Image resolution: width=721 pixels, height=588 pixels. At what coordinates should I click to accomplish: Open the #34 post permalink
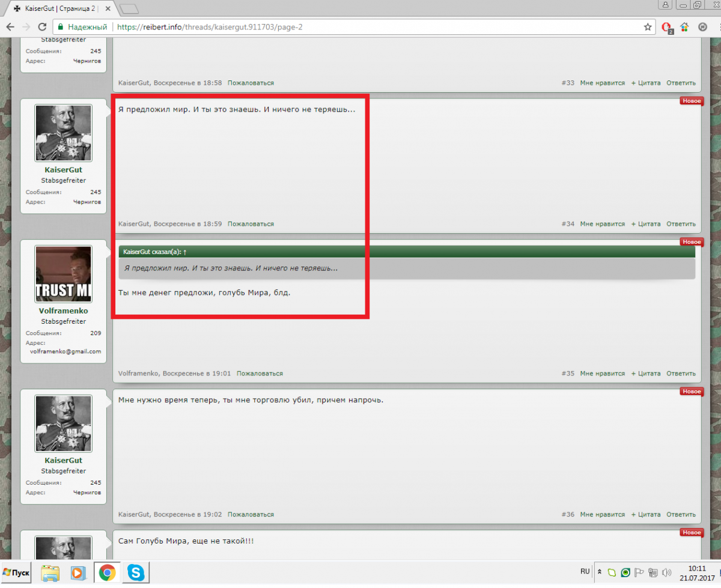pos(568,224)
